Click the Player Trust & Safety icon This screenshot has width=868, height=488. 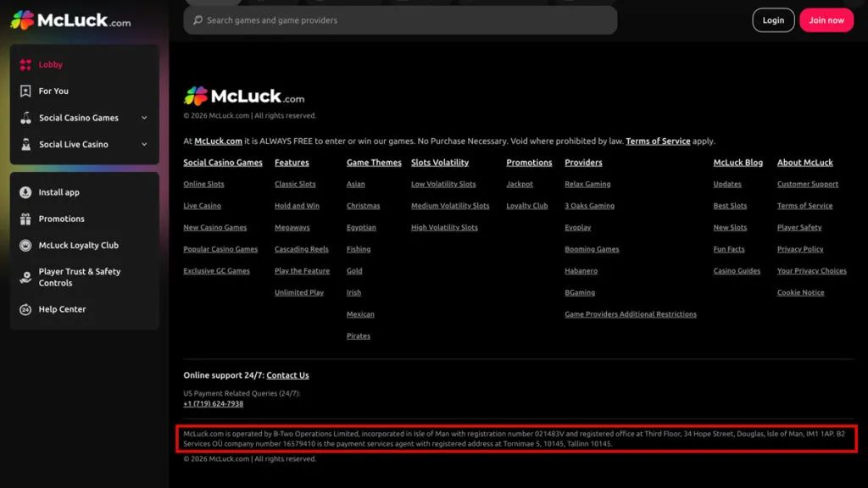(25, 277)
